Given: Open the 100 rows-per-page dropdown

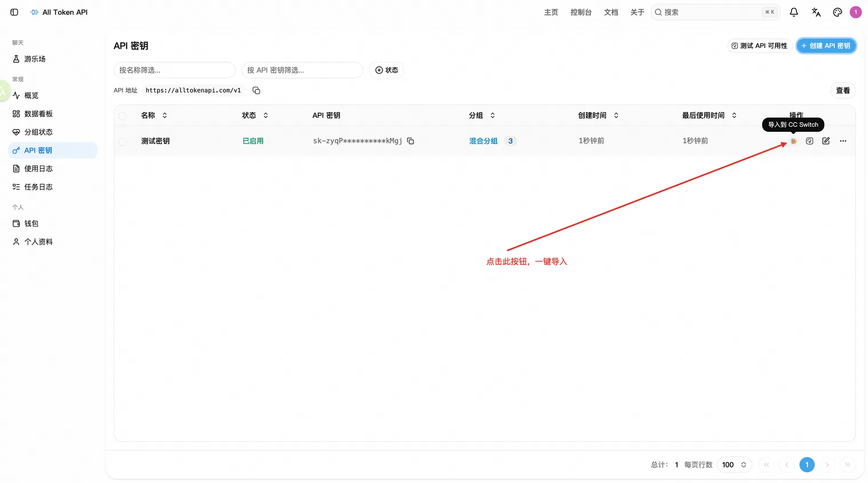Looking at the screenshot, I should 734,465.
